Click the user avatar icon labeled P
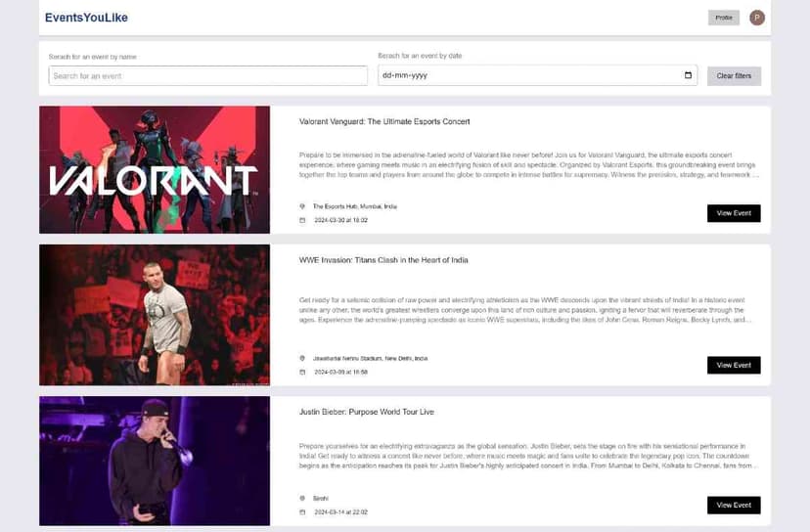 pyautogui.click(x=756, y=18)
